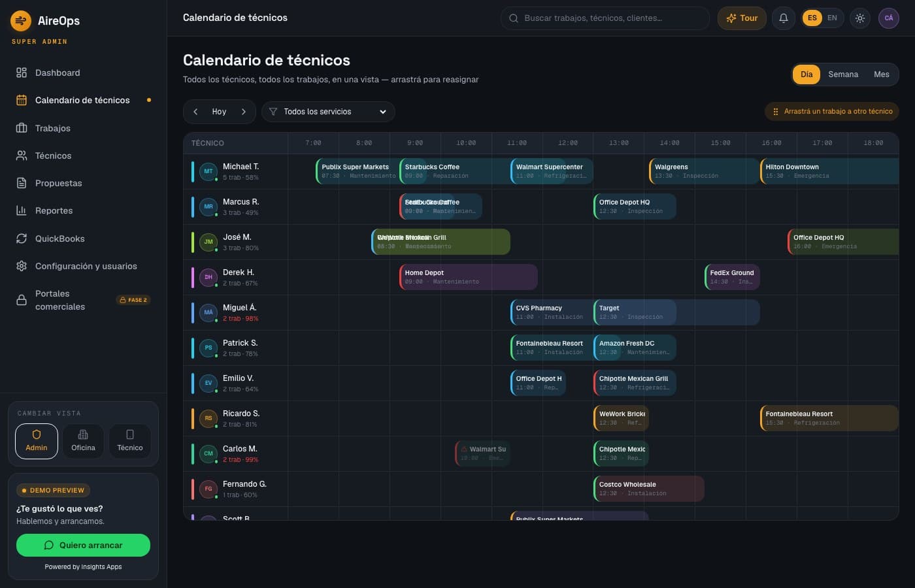Click the Hoy button
This screenshot has width=915, height=588.
point(219,112)
